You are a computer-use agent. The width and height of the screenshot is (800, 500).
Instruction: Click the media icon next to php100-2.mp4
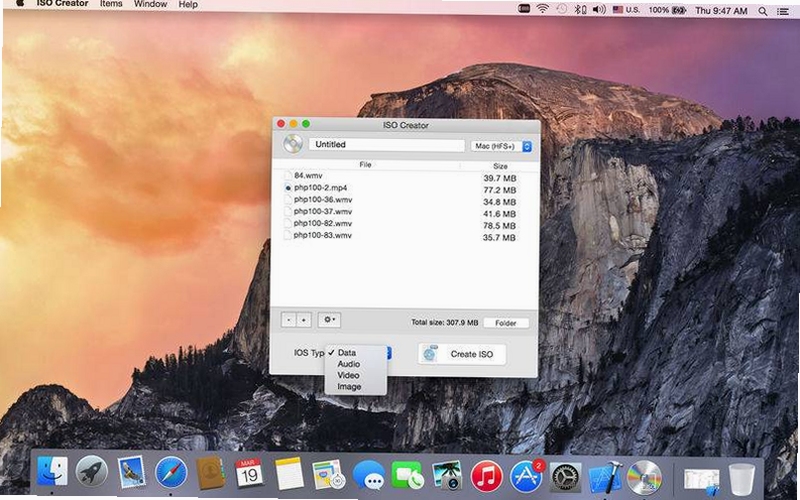288,188
